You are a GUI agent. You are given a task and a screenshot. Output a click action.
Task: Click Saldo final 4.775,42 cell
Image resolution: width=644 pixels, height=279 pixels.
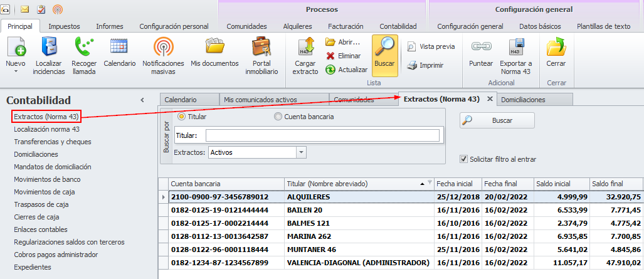(x=616, y=223)
